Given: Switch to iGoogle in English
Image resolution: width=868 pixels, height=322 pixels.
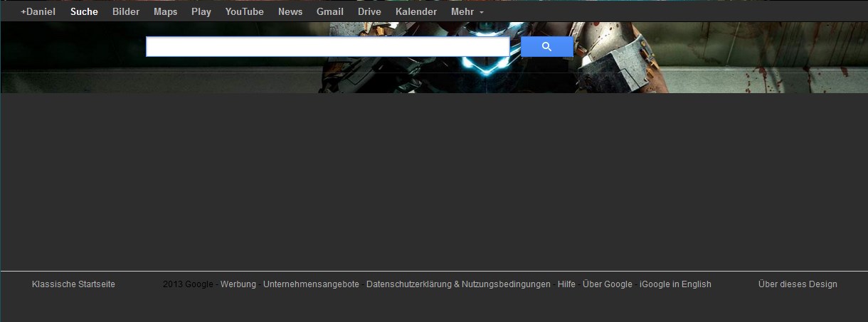Looking at the screenshot, I should (675, 284).
